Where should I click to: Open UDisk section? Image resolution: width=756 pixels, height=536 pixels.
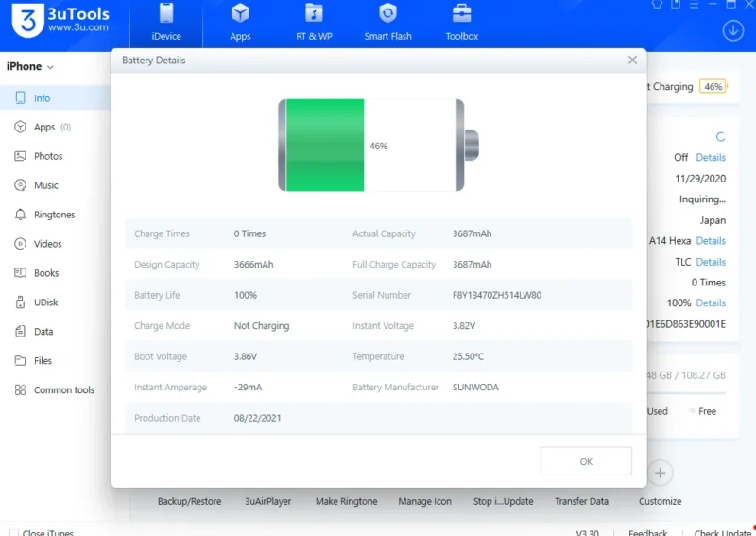coord(45,302)
